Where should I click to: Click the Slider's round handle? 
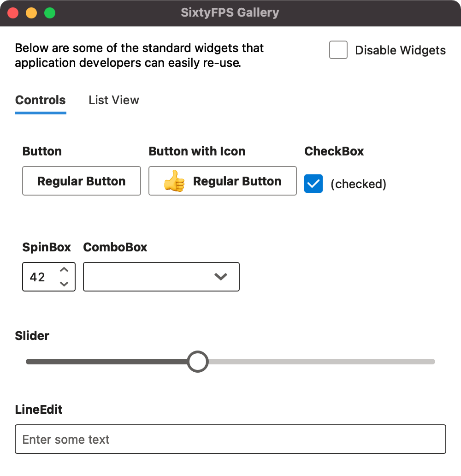pyautogui.click(x=198, y=362)
